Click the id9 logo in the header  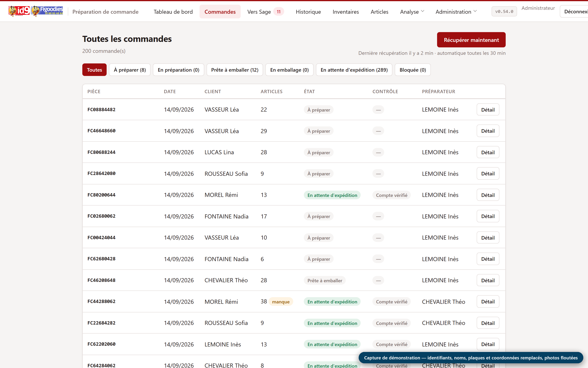[x=19, y=11]
